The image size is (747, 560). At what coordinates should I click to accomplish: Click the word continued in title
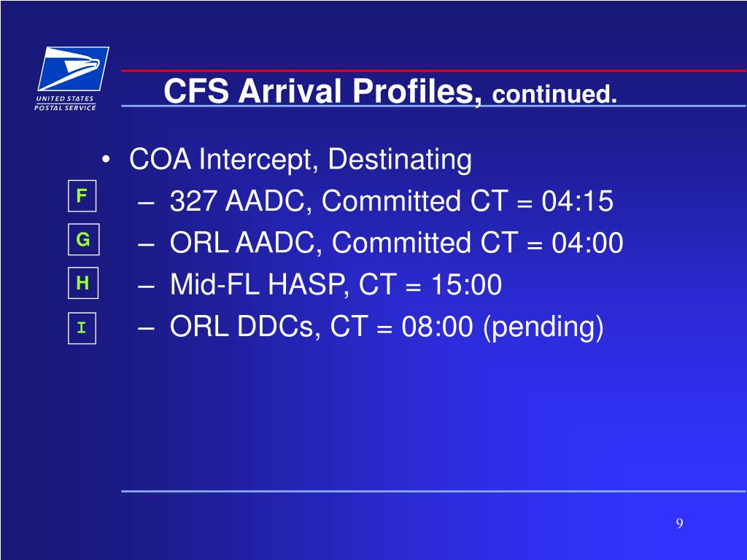(x=554, y=94)
